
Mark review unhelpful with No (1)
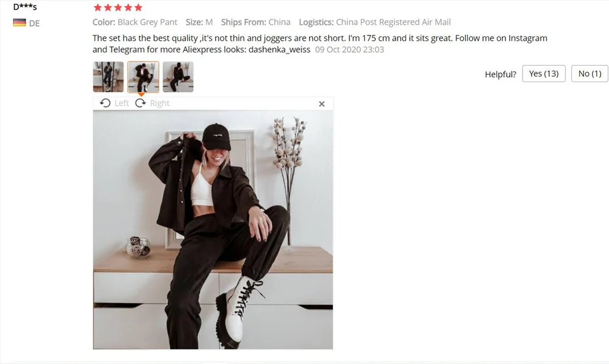click(x=590, y=74)
